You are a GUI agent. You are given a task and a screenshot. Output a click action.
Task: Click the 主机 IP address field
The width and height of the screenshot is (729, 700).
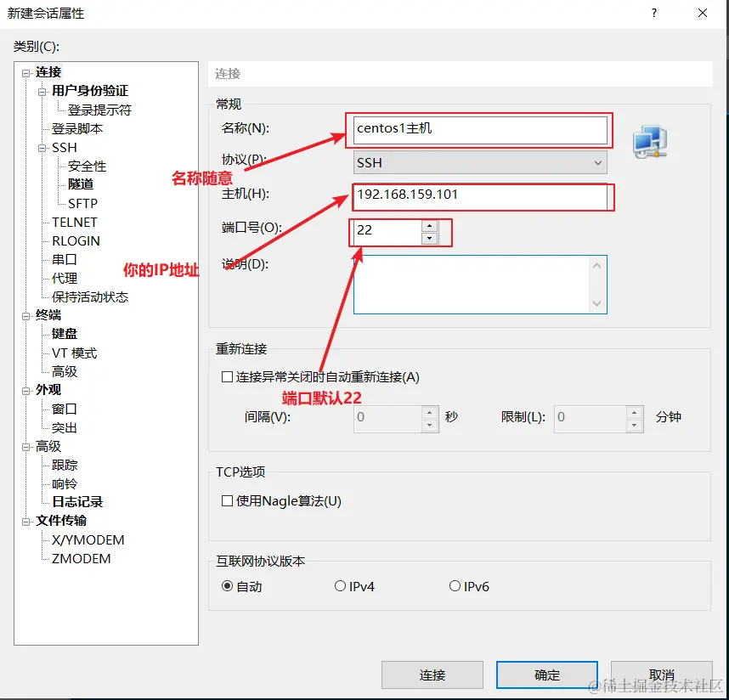pos(480,196)
